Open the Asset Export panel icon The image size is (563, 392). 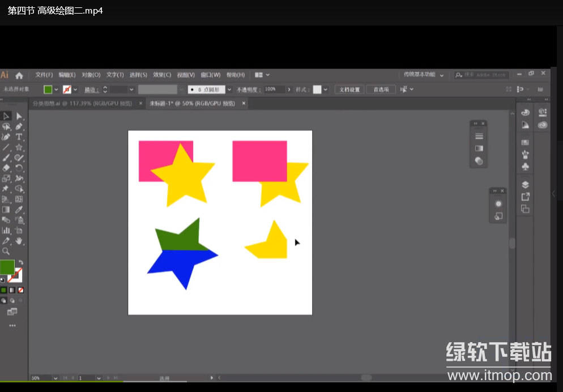point(525,197)
